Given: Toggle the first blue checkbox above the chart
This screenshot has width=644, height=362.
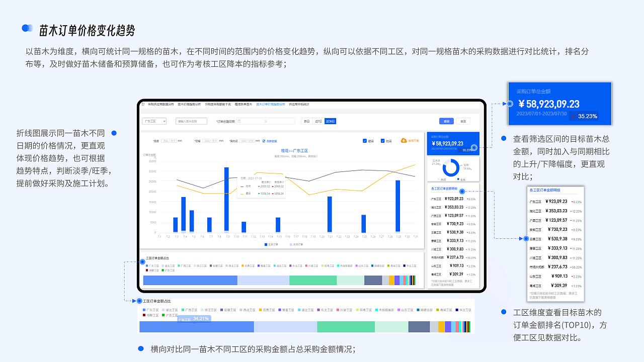Looking at the screenshot, I should (365, 141).
